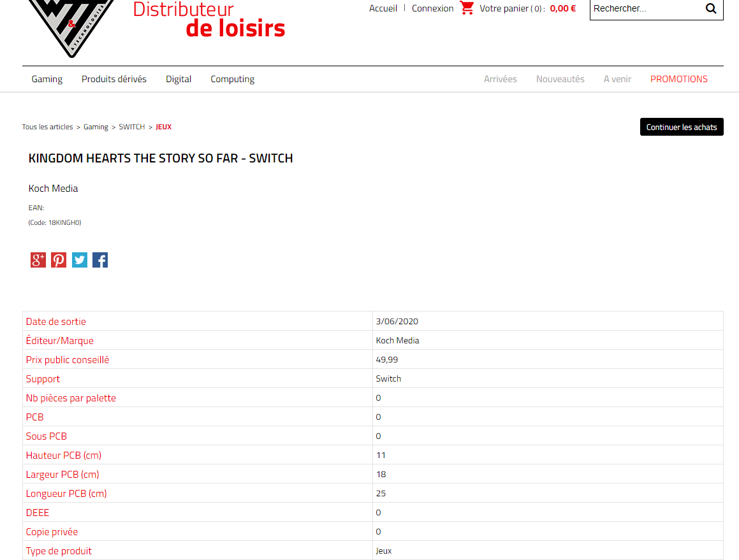Navigate to Gaming breadcrumb

96,127
